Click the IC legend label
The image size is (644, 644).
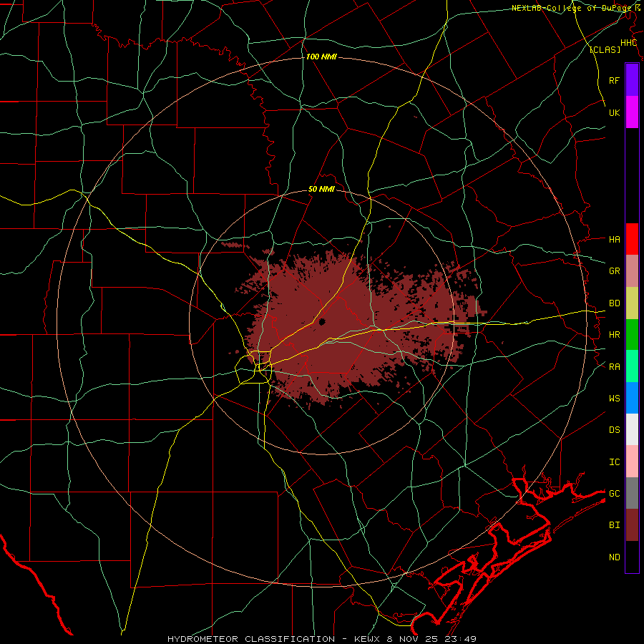(x=614, y=462)
